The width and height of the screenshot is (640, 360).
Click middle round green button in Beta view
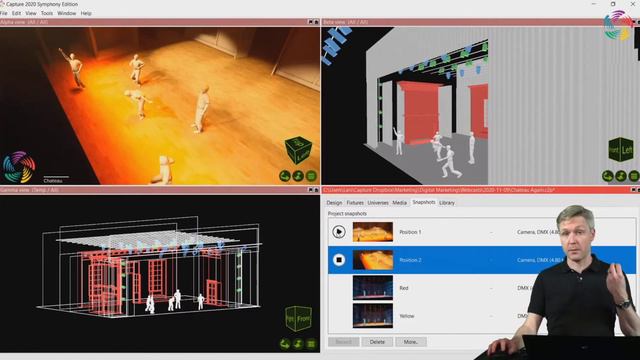(x=620, y=176)
